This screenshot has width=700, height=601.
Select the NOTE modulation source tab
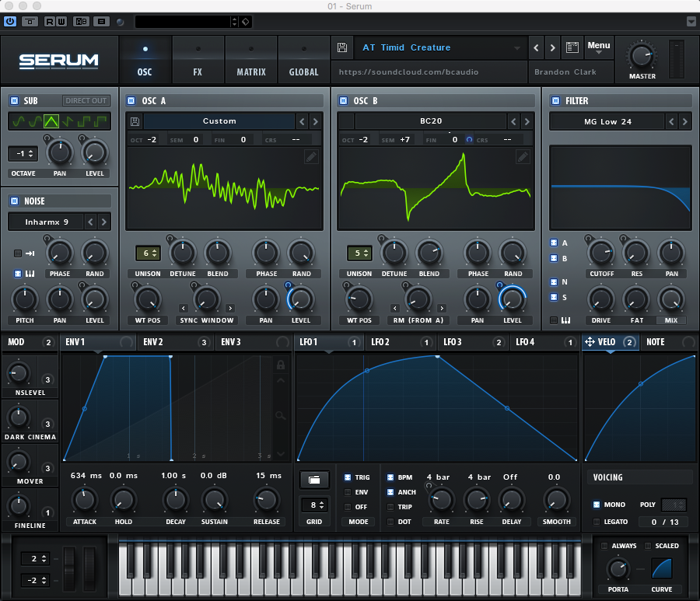click(x=669, y=342)
